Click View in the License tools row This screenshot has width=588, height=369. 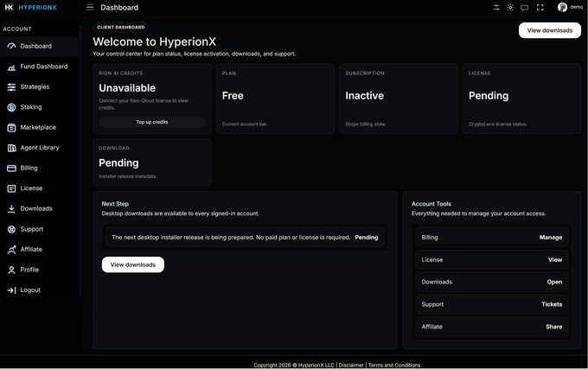(555, 259)
